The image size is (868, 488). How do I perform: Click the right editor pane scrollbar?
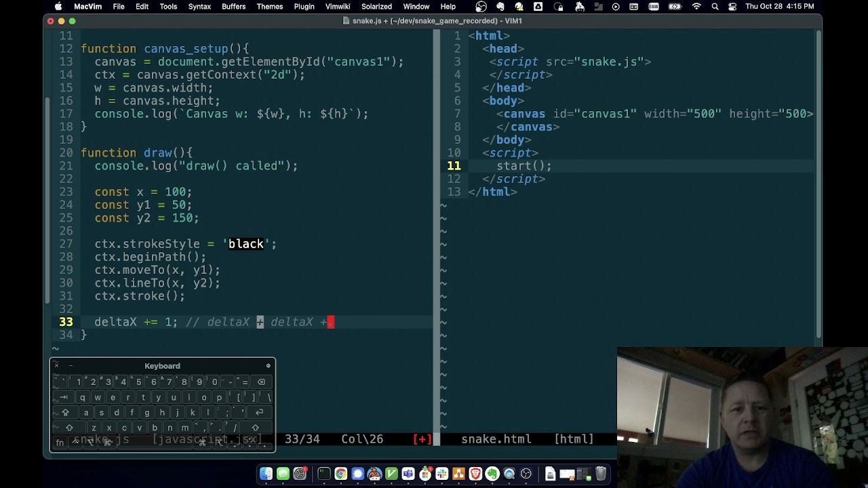(x=818, y=183)
